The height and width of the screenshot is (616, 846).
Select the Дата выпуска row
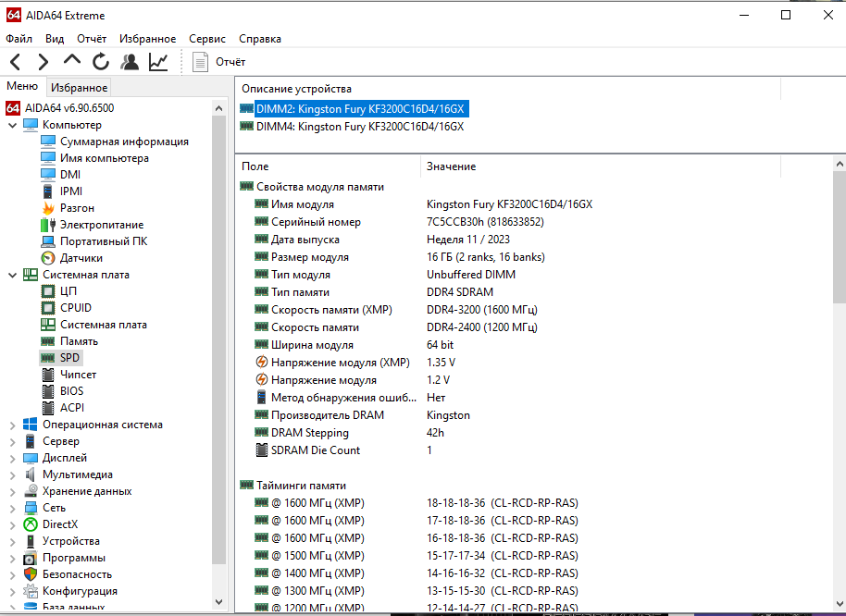click(382, 240)
